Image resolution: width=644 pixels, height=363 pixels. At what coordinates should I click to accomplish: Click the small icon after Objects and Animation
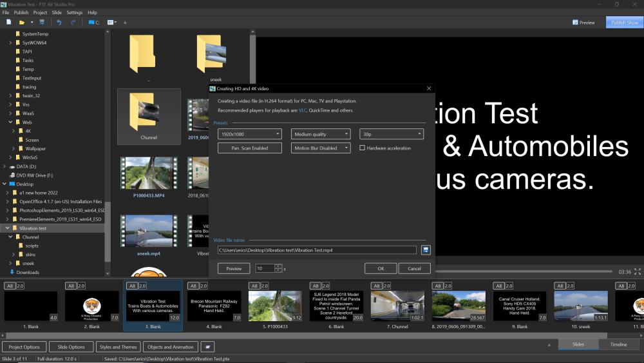click(207, 347)
